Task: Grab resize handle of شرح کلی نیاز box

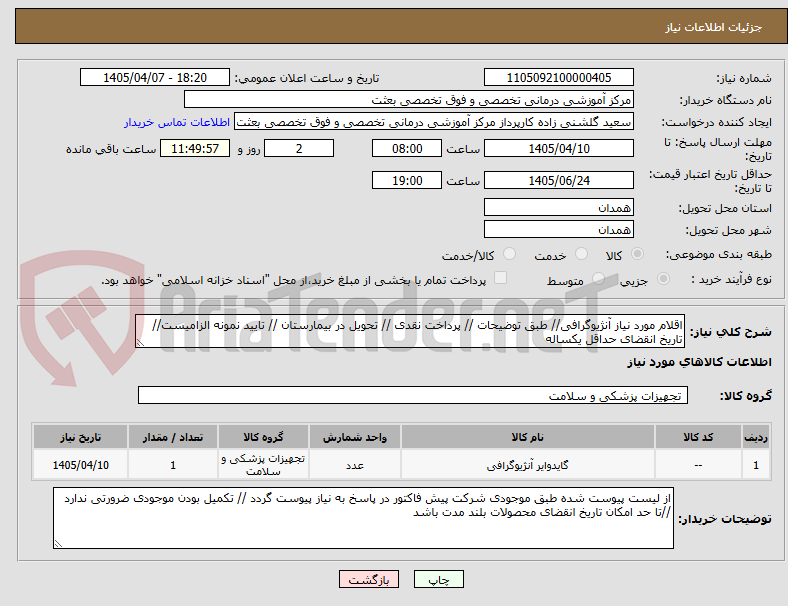Action: click(x=140, y=343)
